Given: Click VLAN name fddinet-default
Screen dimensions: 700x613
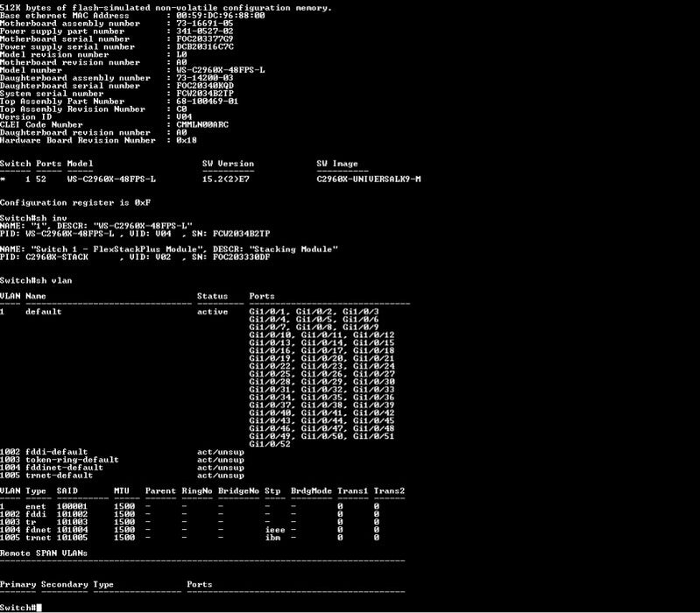Looking at the screenshot, I should point(64,468).
